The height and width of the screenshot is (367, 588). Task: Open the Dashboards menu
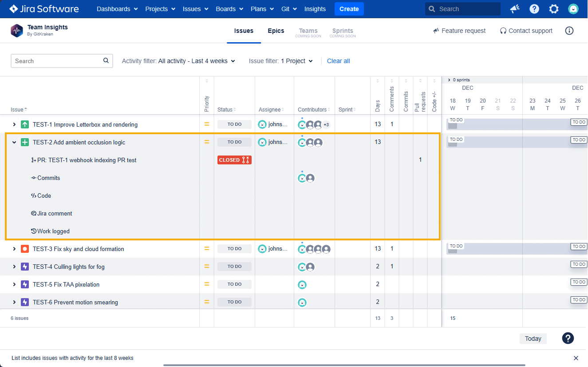tap(117, 9)
